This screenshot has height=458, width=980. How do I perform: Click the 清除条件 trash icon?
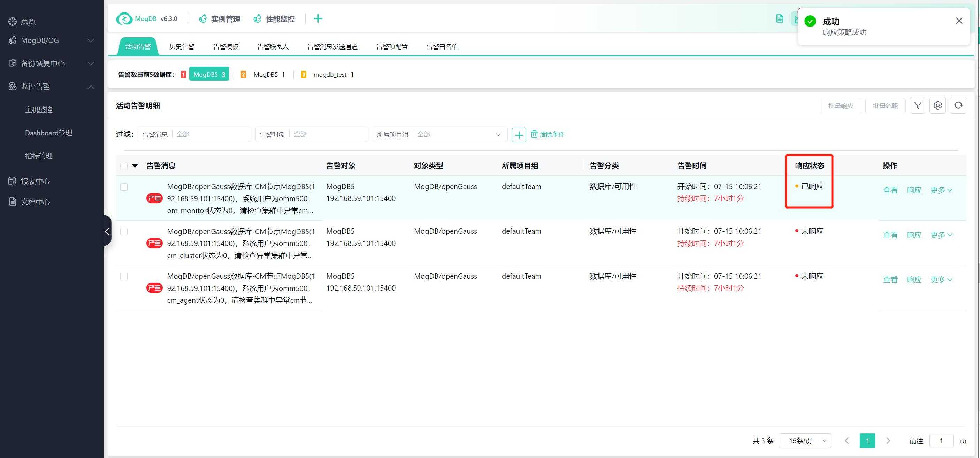click(534, 134)
